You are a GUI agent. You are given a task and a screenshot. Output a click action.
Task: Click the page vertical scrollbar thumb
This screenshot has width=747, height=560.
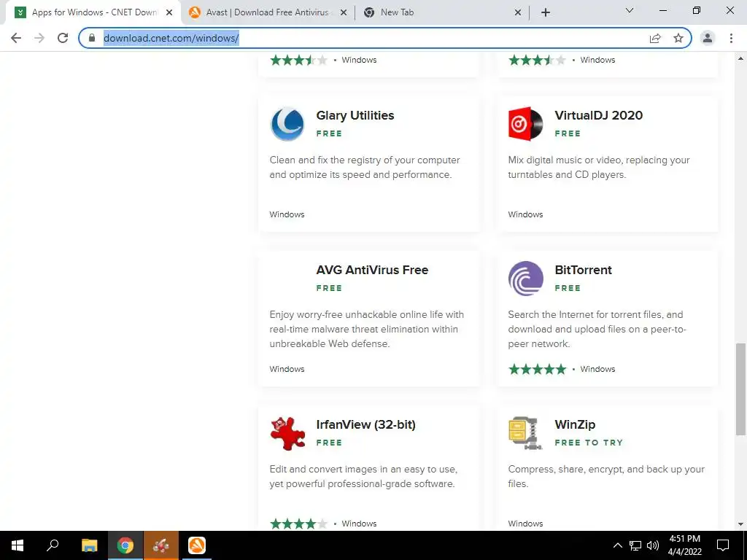pos(740,389)
